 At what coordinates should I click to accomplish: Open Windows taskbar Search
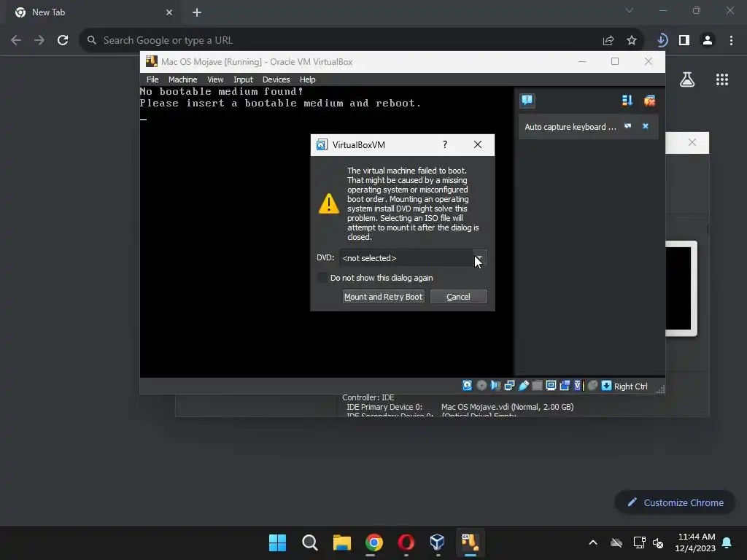309,542
